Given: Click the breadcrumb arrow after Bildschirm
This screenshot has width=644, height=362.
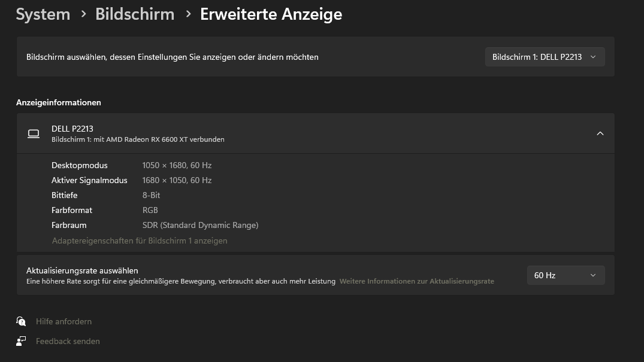Looking at the screenshot, I should tap(188, 14).
